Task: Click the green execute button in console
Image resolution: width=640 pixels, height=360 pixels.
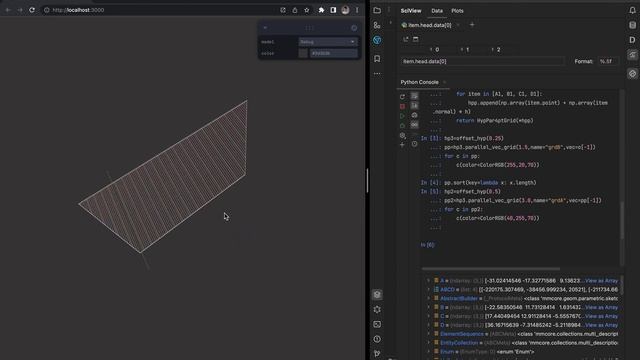Action: (402, 116)
